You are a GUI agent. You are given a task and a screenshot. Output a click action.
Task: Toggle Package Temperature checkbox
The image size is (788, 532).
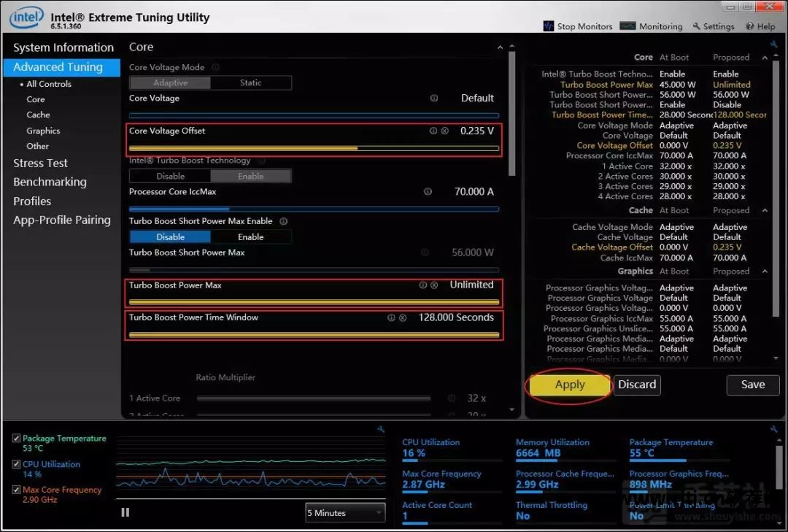(x=16, y=439)
